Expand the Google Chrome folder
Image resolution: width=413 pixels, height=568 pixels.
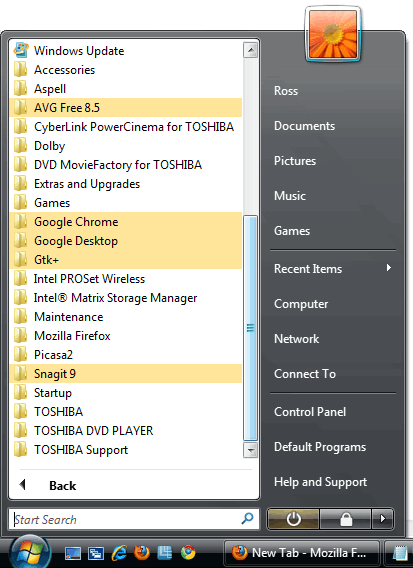(x=126, y=222)
